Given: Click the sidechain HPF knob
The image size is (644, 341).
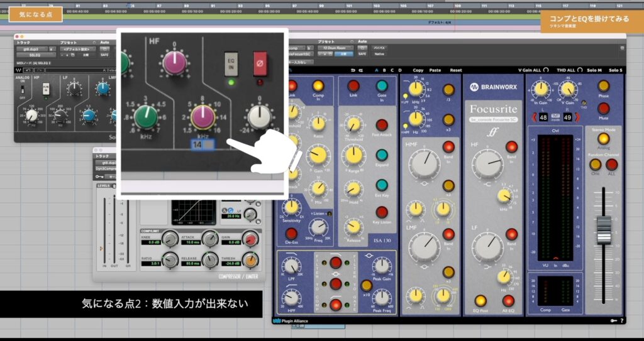Looking at the screenshot, I should tap(292, 298).
